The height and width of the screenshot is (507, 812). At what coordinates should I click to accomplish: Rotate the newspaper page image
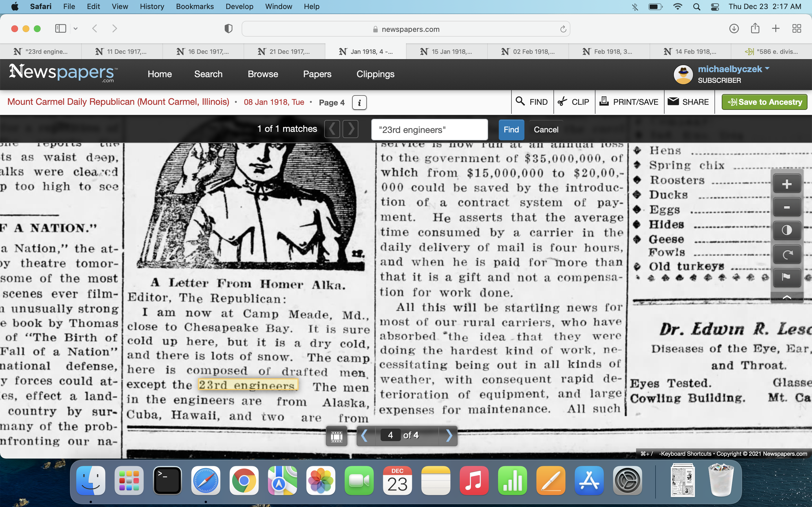pos(787,254)
